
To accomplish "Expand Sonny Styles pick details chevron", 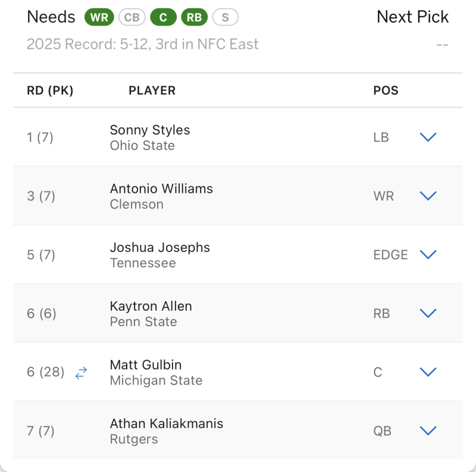I will coord(428,137).
